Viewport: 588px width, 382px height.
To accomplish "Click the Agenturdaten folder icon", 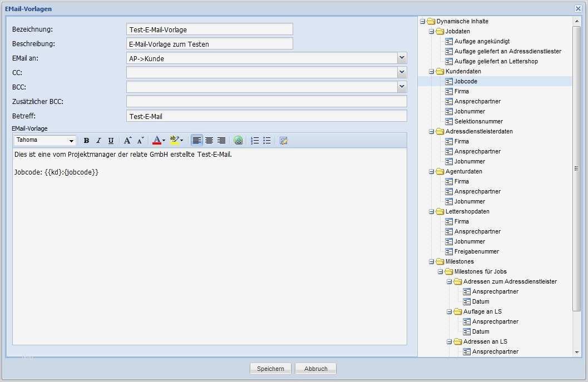I will coord(440,171).
